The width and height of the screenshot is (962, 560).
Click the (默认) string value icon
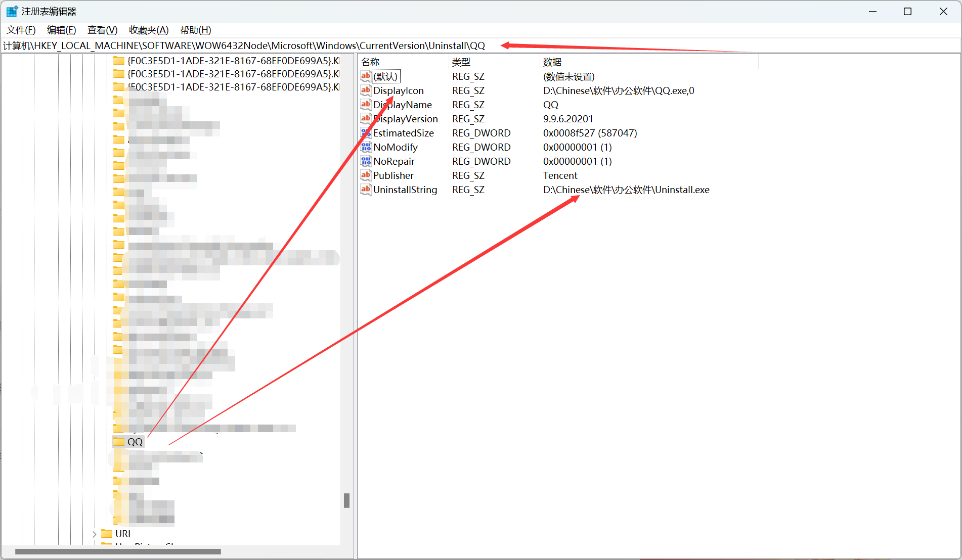pos(366,76)
